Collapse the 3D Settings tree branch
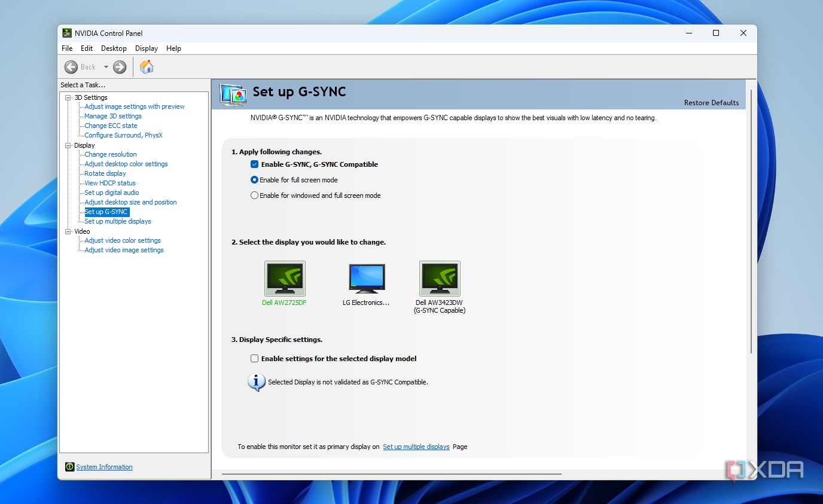 coord(68,97)
